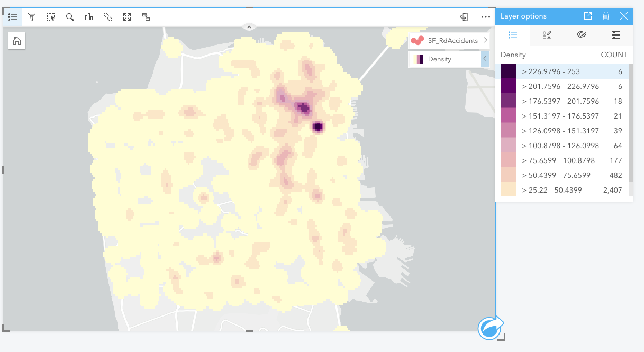Open the Attributes table icon in Layer options
The image size is (644, 352).
pyautogui.click(x=615, y=35)
